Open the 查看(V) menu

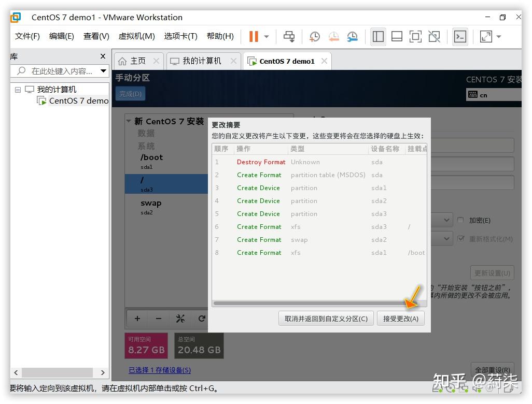[x=96, y=36]
